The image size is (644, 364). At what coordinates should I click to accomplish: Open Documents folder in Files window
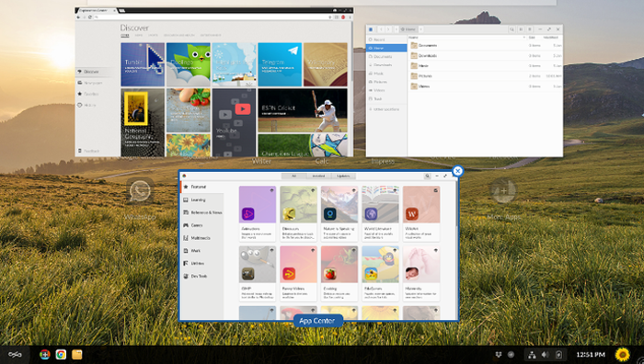tap(485, 46)
